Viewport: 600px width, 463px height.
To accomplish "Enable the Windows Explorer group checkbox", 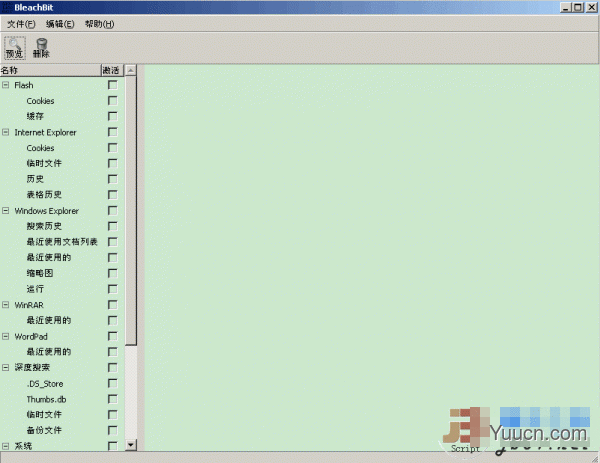I will [112, 210].
